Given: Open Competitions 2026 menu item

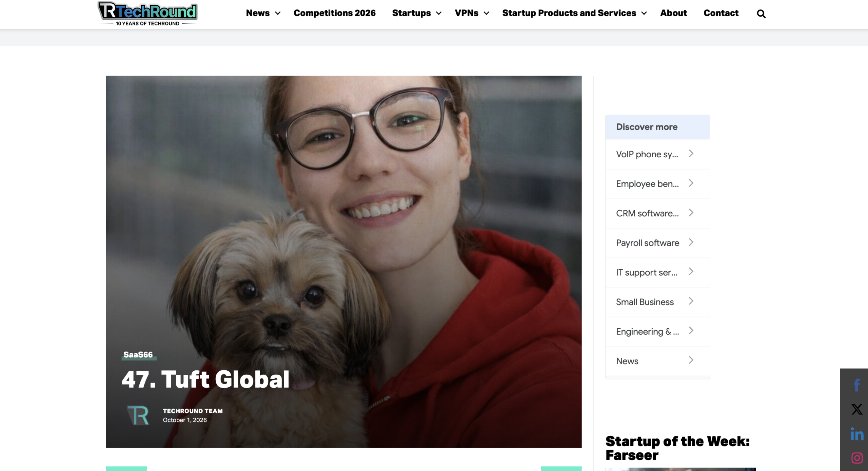Looking at the screenshot, I should pyautogui.click(x=334, y=13).
